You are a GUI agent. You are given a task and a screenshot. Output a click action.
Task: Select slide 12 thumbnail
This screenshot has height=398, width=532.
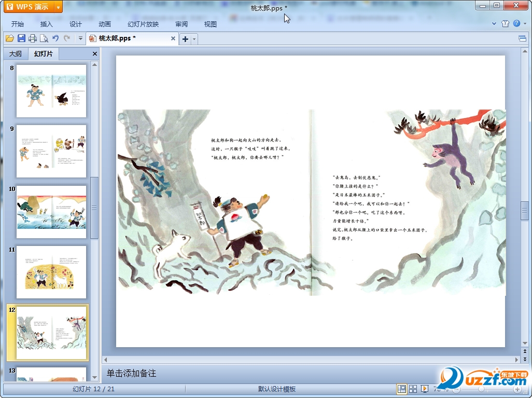(x=51, y=333)
